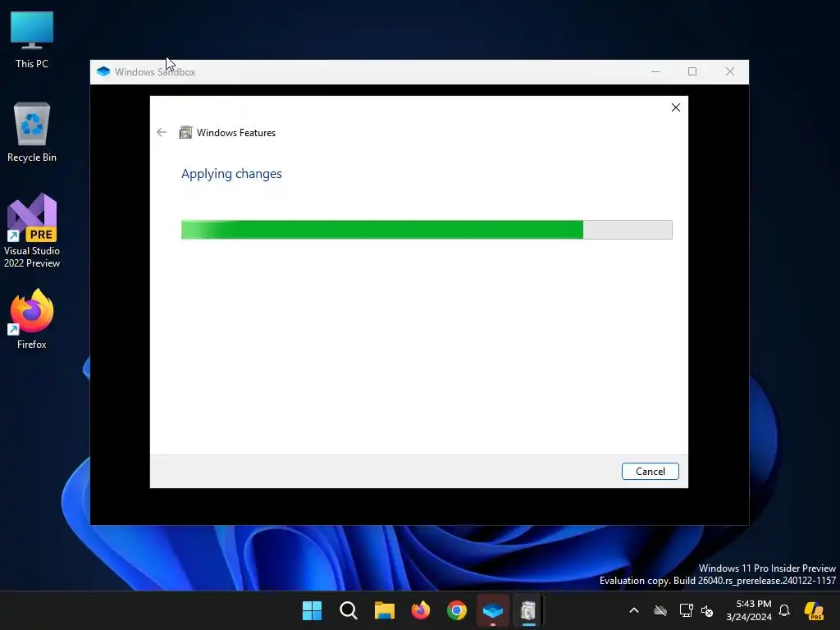Image resolution: width=840 pixels, height=630 pixels.
Task: Click the Copilot Preview taskbar icon
Action: [x=814, y=610]
